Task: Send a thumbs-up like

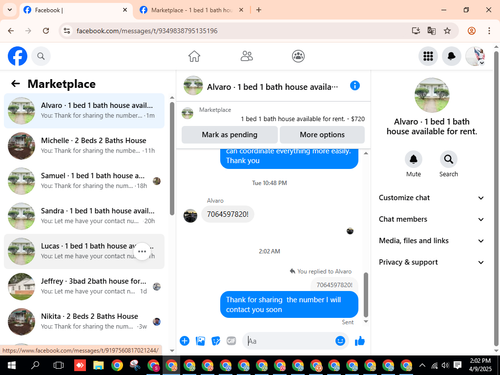Action: point(360,341)
